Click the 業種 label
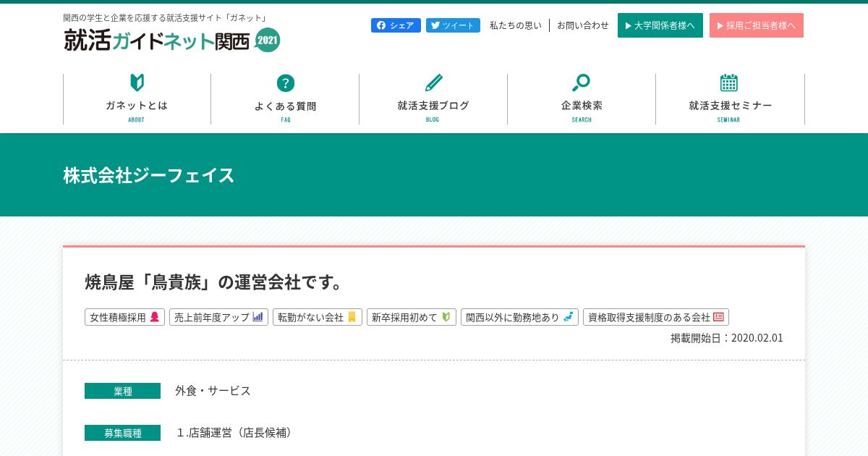 click(122, 391)
